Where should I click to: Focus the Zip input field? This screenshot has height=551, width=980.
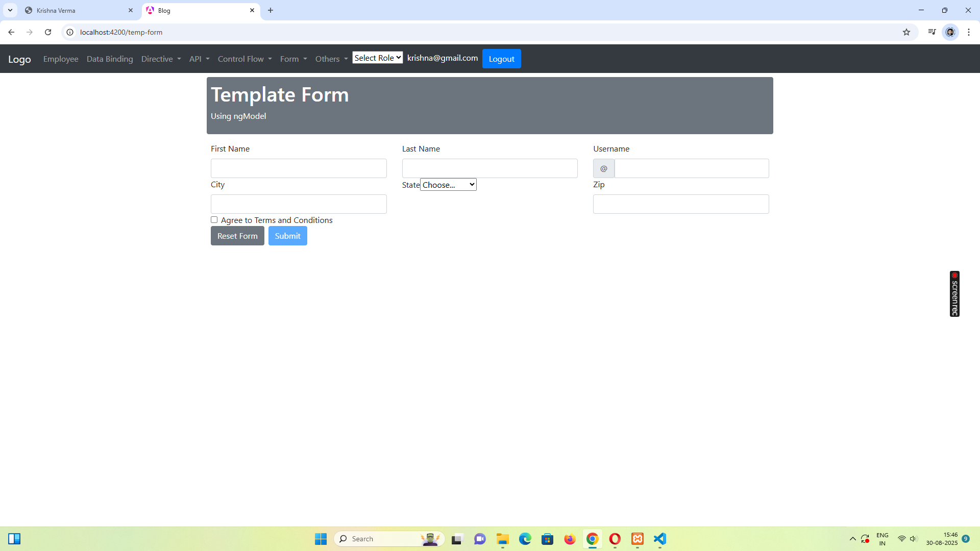point(681,204)
